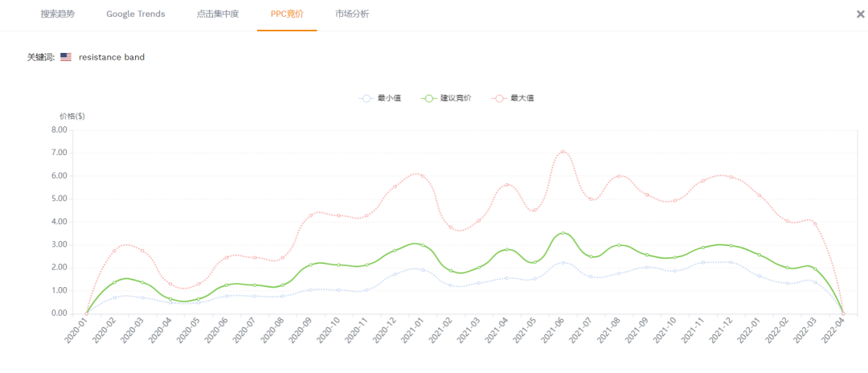Open the 搜索趋势 tab
This screenshot has width=868, height=373.
(59, 14)
